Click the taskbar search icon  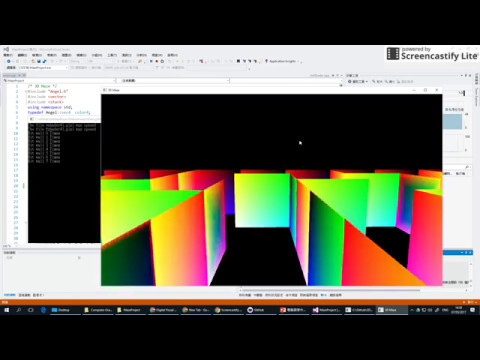tap(19, 310)
